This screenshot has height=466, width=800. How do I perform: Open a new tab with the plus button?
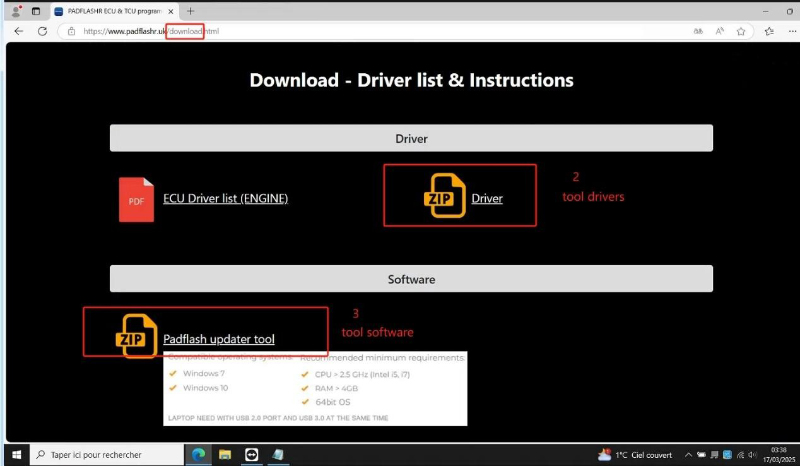[x=191, y=11]
